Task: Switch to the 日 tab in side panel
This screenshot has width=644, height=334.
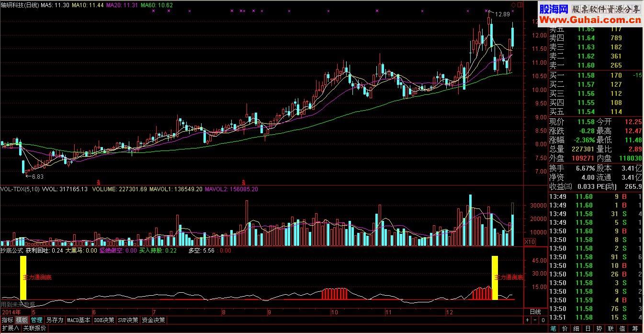Action: point(589,329)
